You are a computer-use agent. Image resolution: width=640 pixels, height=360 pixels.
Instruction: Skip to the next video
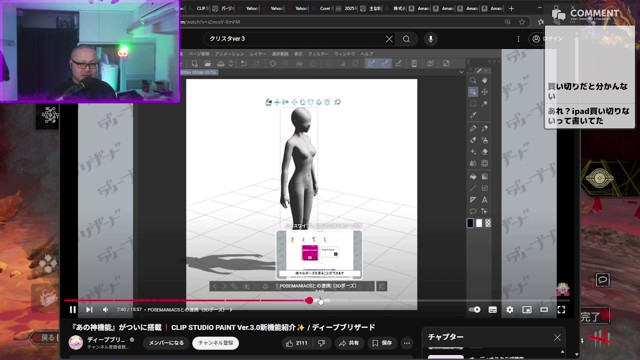coord(89,310)
